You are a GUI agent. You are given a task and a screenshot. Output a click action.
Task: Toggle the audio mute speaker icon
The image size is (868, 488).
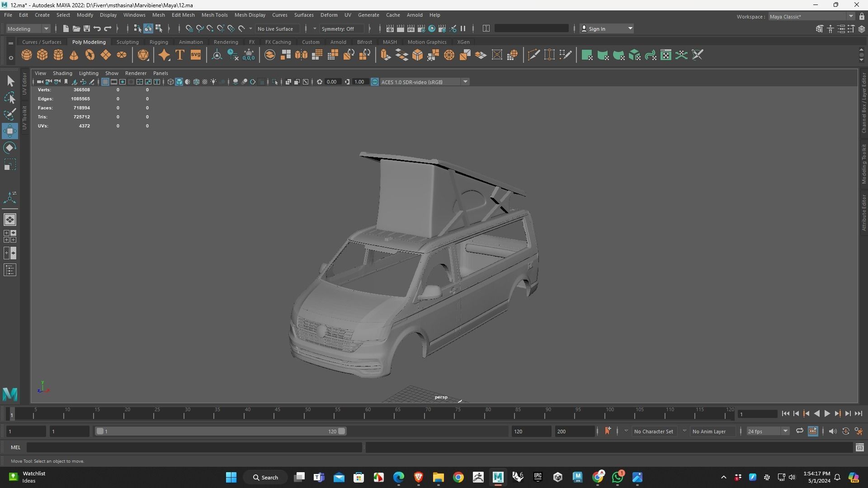coord(833,431)
